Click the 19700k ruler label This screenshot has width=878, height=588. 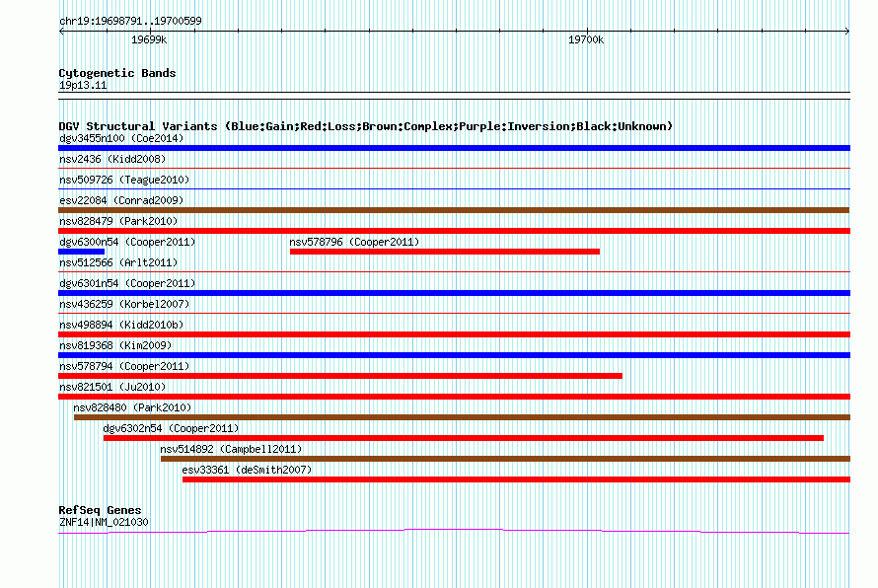[x=586, y=39]
